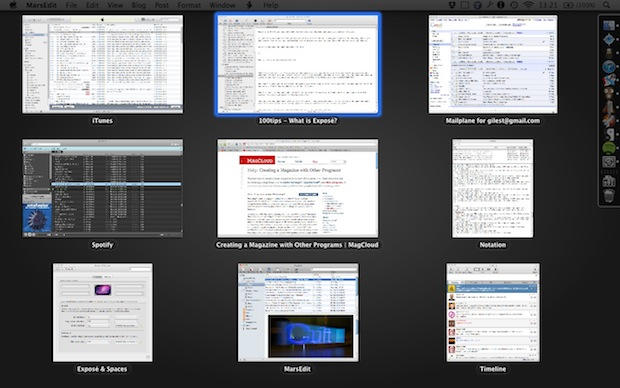The height and width of the screenshot is (388, 620).
Task: Click the Spaces grid menu bar icon
Action: [464, 5]
